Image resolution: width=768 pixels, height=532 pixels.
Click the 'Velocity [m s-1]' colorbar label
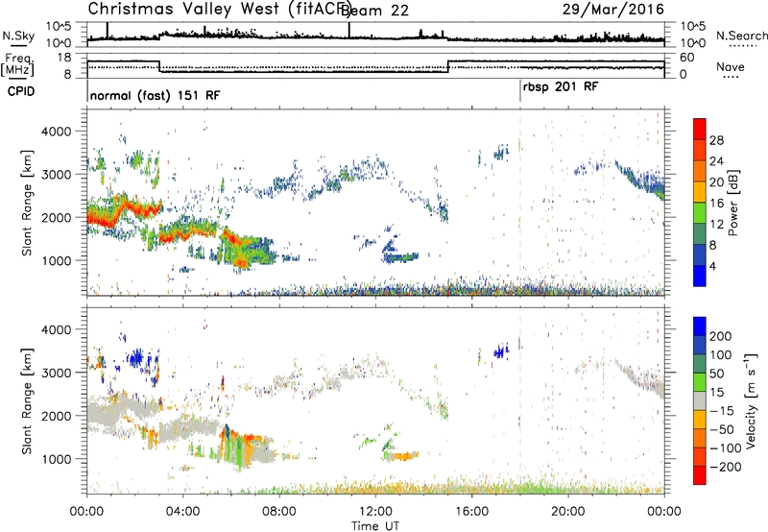[751, 400]
